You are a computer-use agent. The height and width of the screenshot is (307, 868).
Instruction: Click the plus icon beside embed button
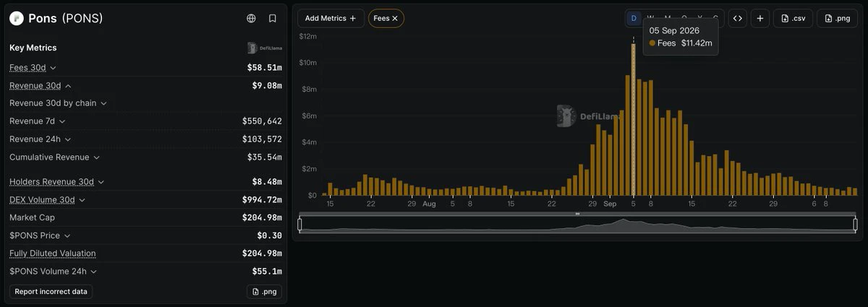click(759, 18)
